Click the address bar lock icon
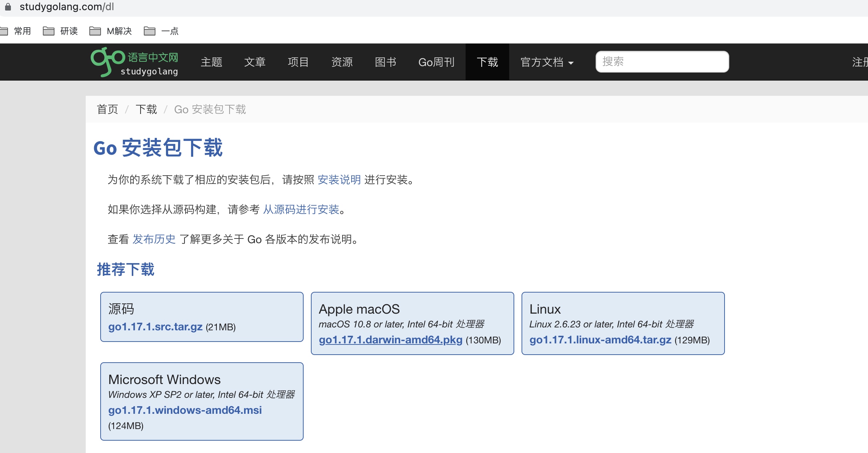 (8, 7)
